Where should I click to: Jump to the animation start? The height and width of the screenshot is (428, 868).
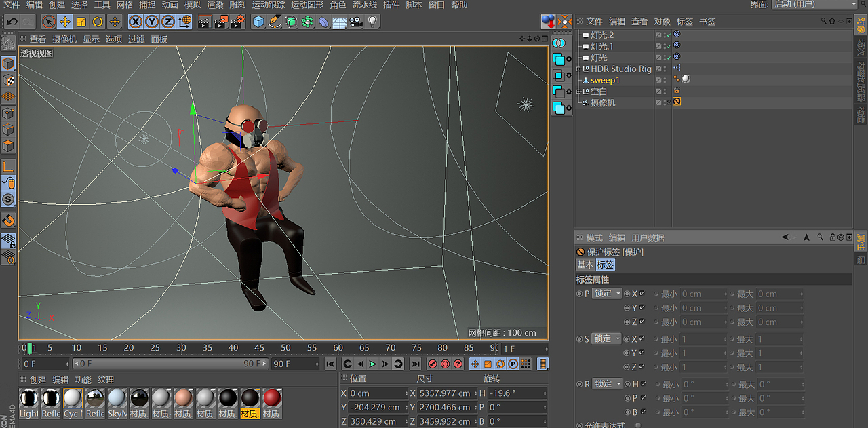tap(330, 364)
